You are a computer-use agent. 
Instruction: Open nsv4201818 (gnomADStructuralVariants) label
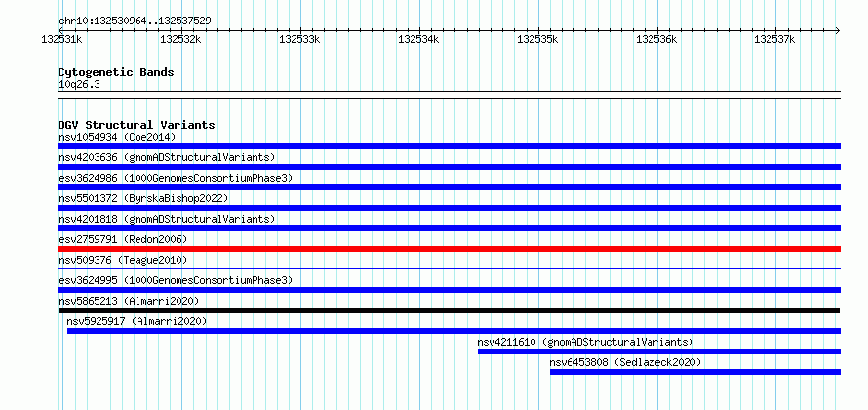(167, 219)
